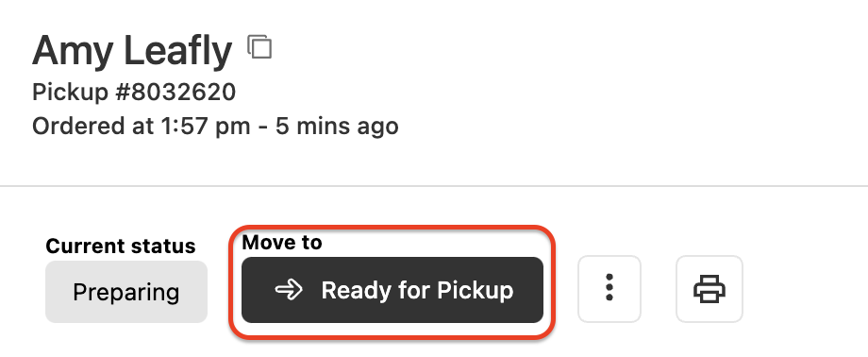Click the '5 mins ago' elapsed time text
The image size is (868, 357).
(337, 126)
